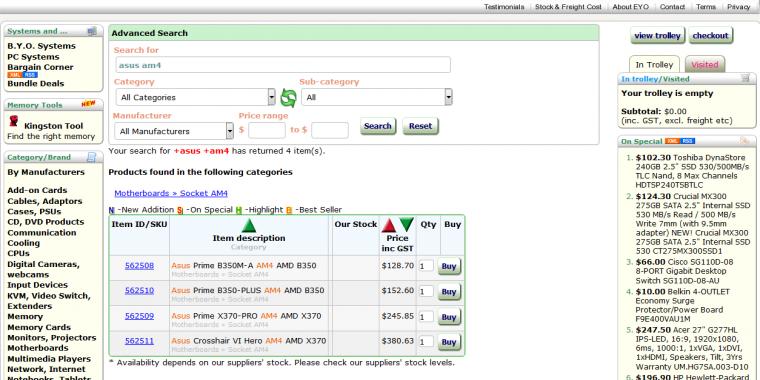
Task: Buy the Asus Crosshair VI Hero motherboard
Action: pyautogui.click(x=449, y=342)
